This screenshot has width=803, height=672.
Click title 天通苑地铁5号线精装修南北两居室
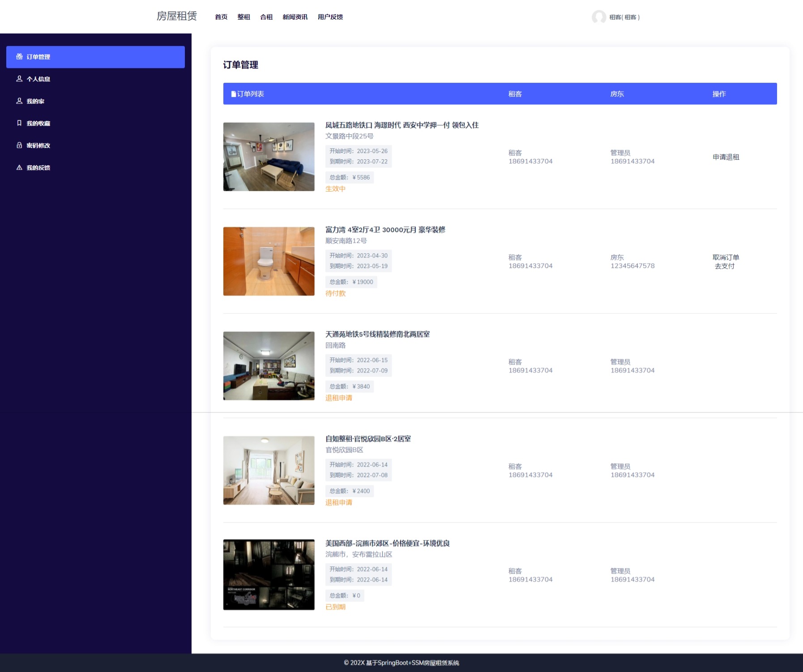[x=377, y=334]
